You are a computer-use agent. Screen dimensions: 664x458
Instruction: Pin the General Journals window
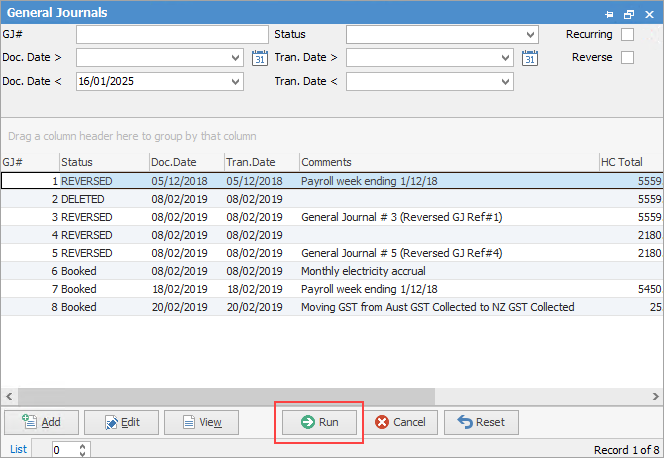point(610,14)
